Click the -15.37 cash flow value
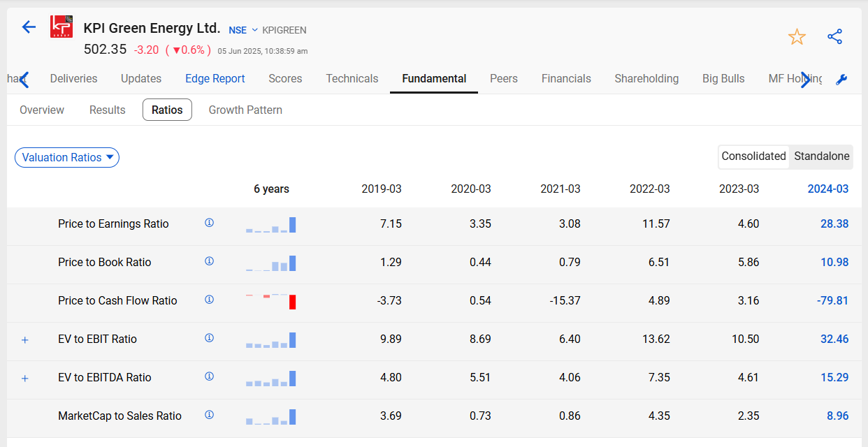Viewport: 868px width, 447px height. tap(564, 301)
